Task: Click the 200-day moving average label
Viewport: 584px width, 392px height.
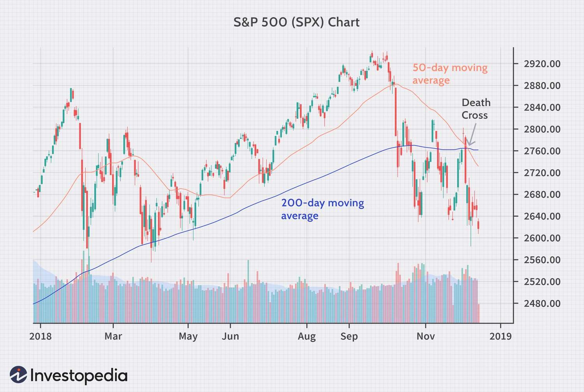Action: click(322, 209)
